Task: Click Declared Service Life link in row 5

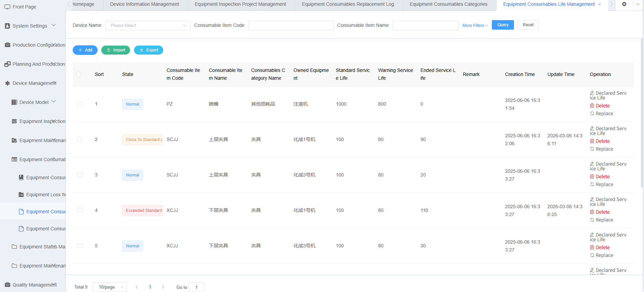Action: [608, 237]
